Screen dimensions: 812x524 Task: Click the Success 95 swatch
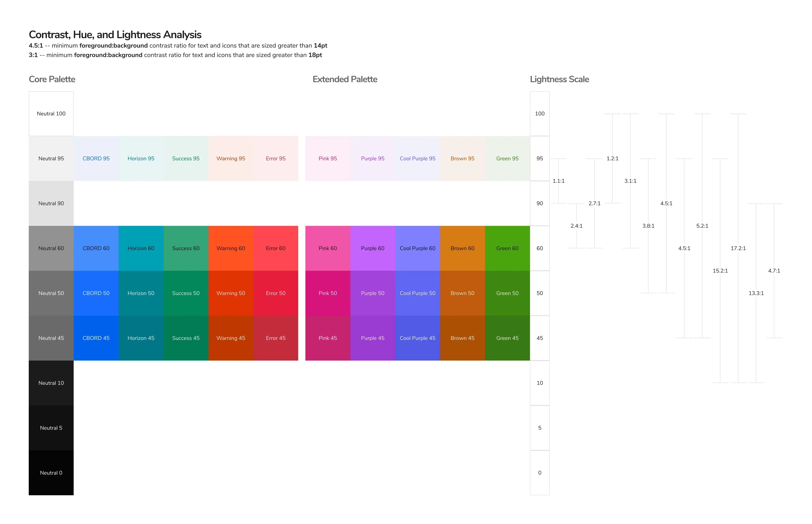(x=185, y=158)
